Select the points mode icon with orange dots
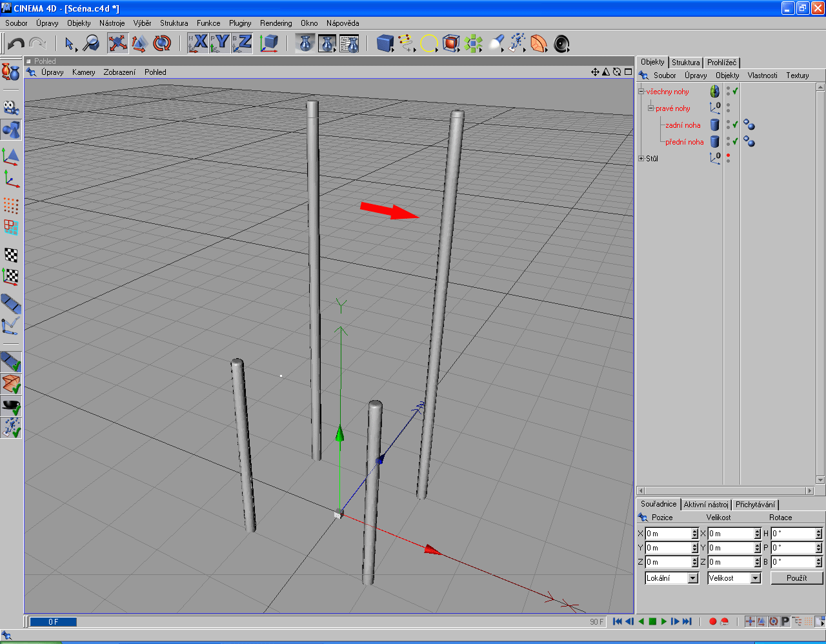826x644 pixels. [x=11, y=205]
